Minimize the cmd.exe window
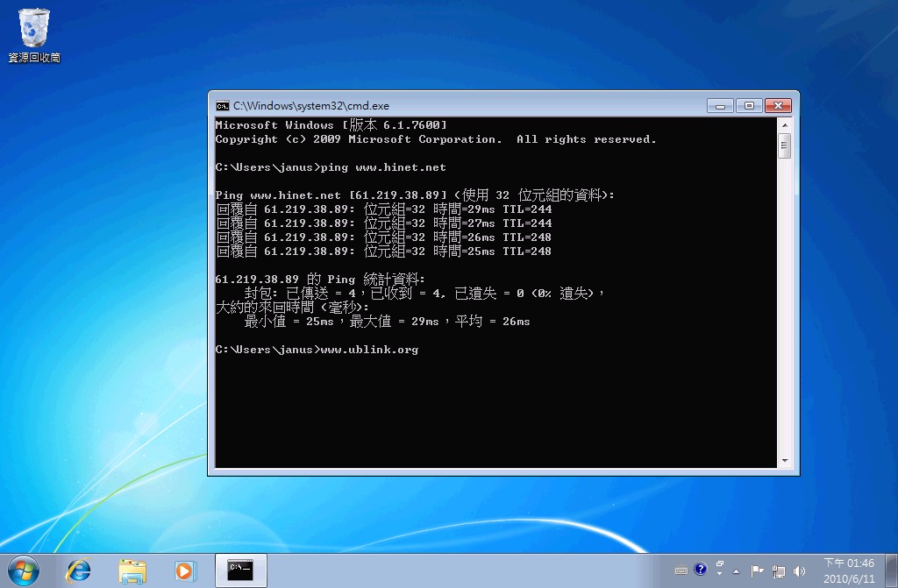898x588 pixels. [x=720, y=106]
